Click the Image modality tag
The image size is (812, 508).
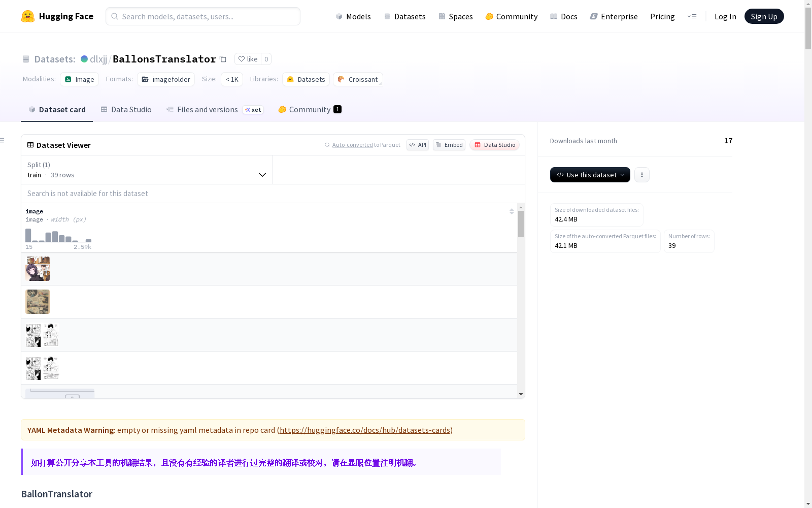point(80,79)
